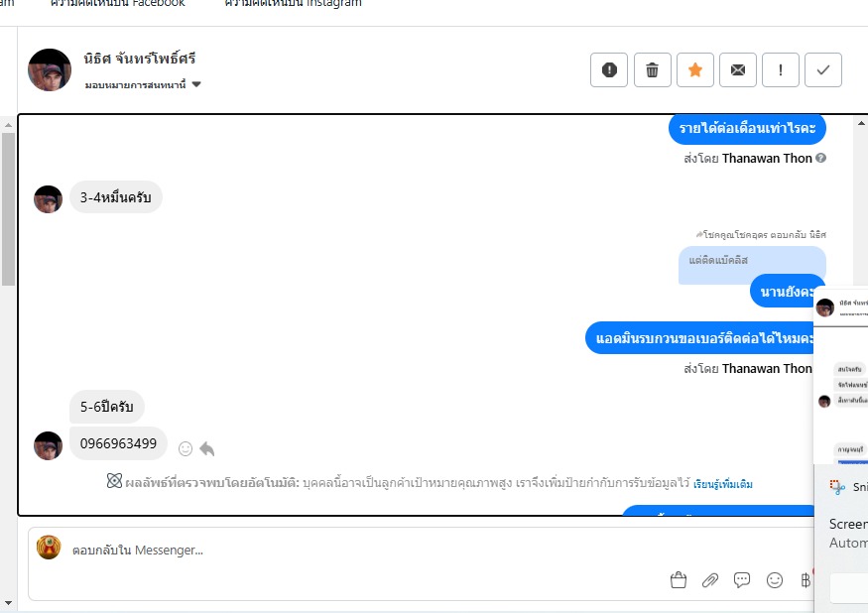Toggle the orange star follow-up marker
This screenshot has height=613, width=868.
(695, 69)
